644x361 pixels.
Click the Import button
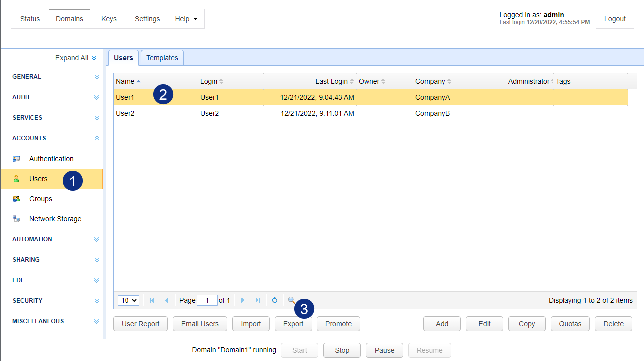point(251,324)
